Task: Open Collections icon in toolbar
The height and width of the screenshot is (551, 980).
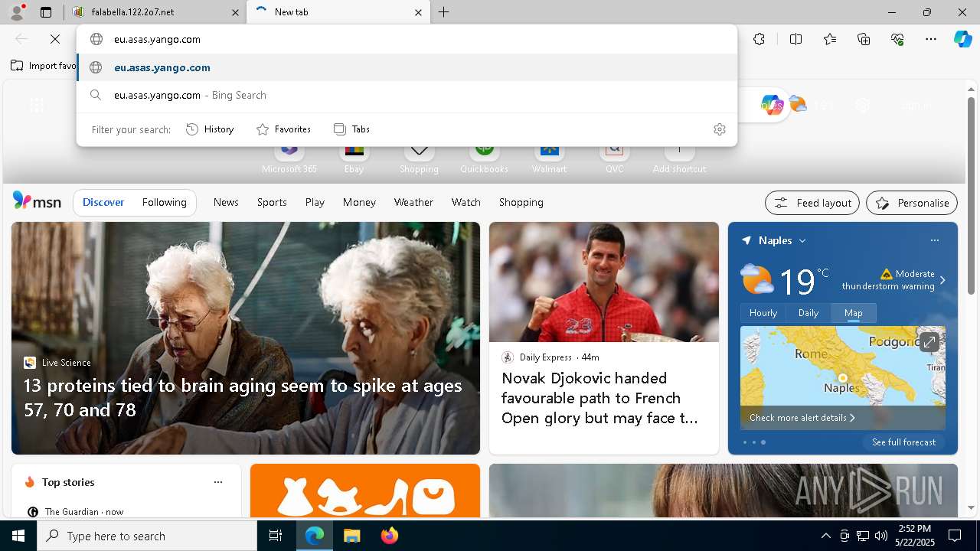Action: (864, 39)
